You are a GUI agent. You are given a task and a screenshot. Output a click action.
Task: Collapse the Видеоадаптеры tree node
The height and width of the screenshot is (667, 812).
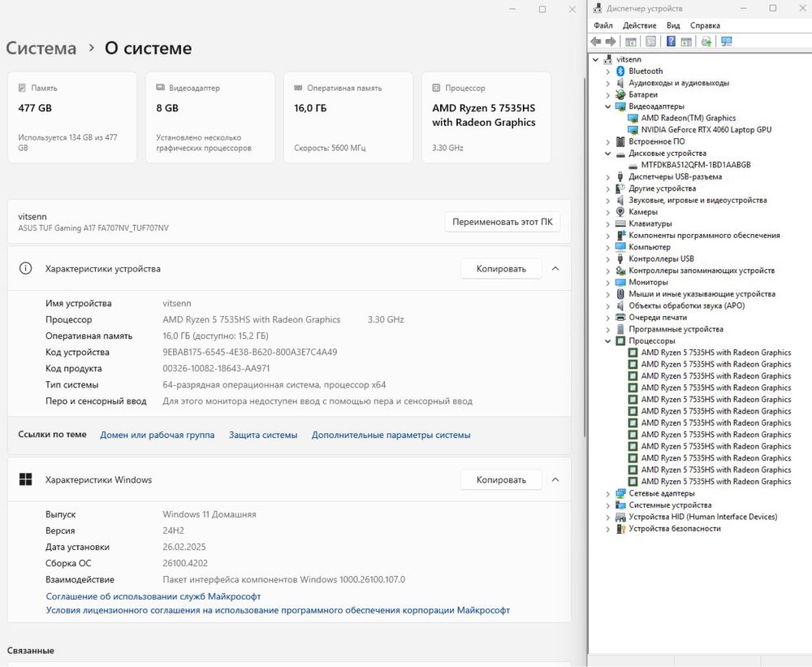click(x=608, y=106)
